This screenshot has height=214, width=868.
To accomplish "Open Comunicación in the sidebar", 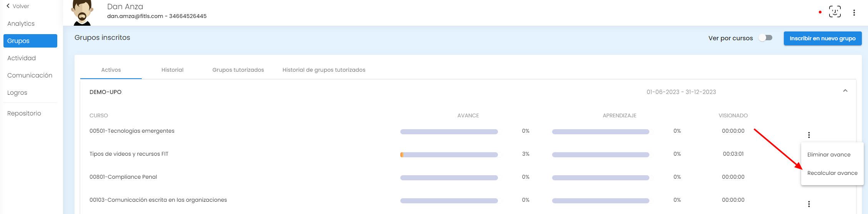I will (30, 76).
